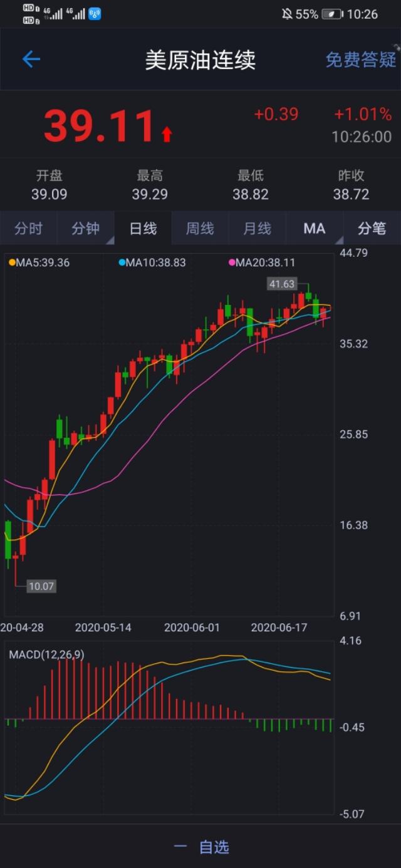The width and height of the screenshot is (401, 868).
Task: Select the 日线 daily chart tab
Action: coord(143,229)
